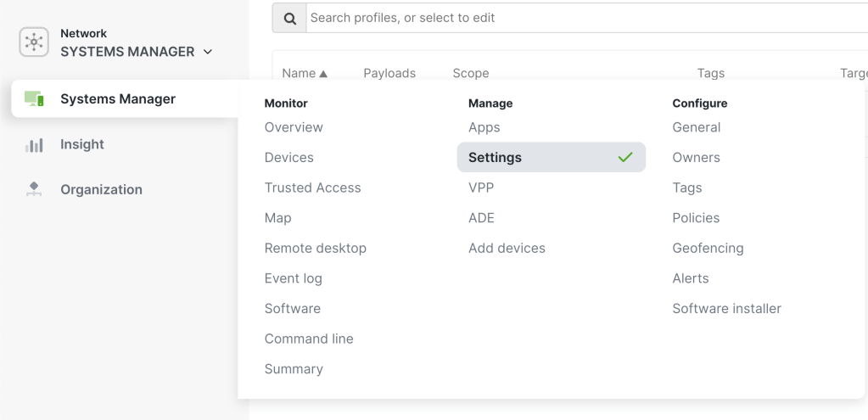Open Overview under Monitor
This screenshot has height=420, width=868.
[294, 127]
